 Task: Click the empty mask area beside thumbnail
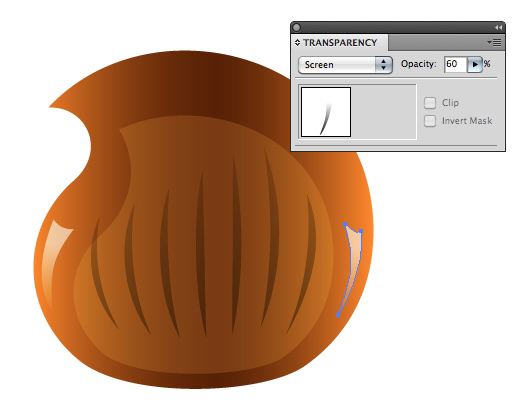[x=383, y=112]
